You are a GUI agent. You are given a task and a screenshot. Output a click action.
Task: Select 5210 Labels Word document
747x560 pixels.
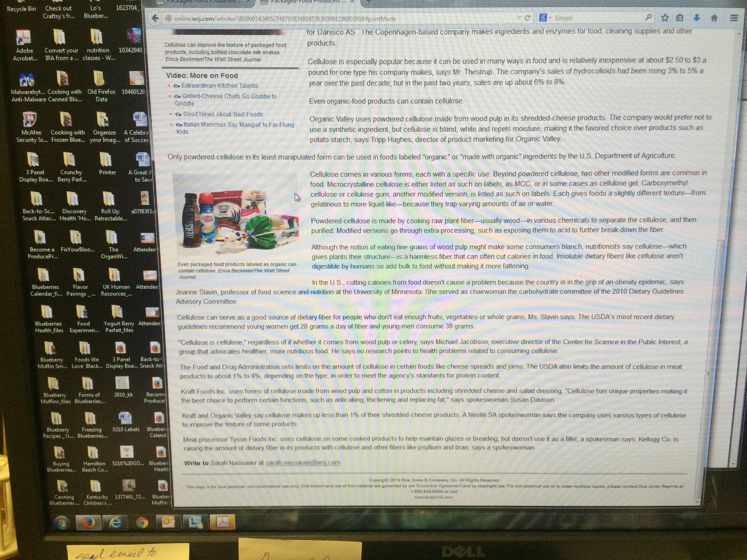coord(126,422)
